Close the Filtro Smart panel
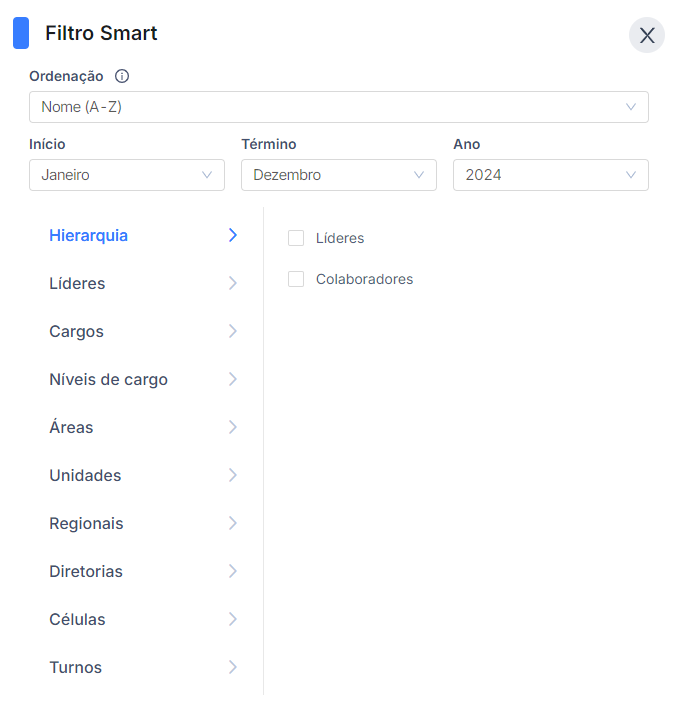This screenshot has width=684, height=711. point(647,35)
